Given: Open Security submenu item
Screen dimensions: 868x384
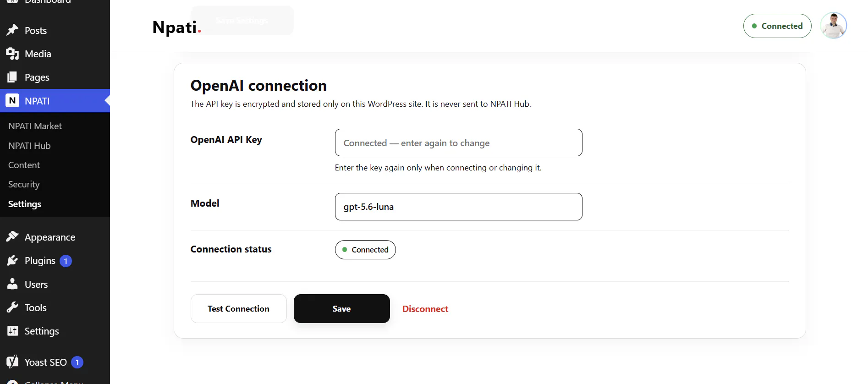Looking at the screenshot, I should pyautogui.click(x=24, y=184).
